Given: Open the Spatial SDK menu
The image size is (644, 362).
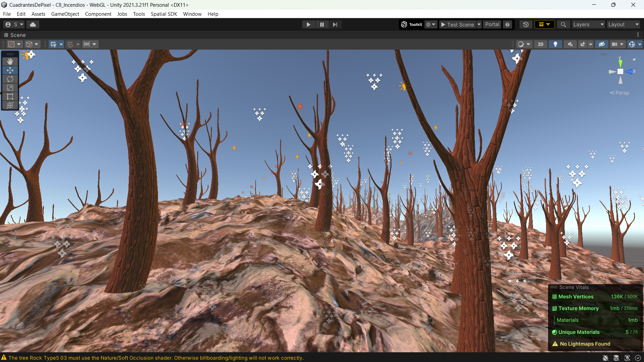Looking at the screenshot, I should point(164,14).
